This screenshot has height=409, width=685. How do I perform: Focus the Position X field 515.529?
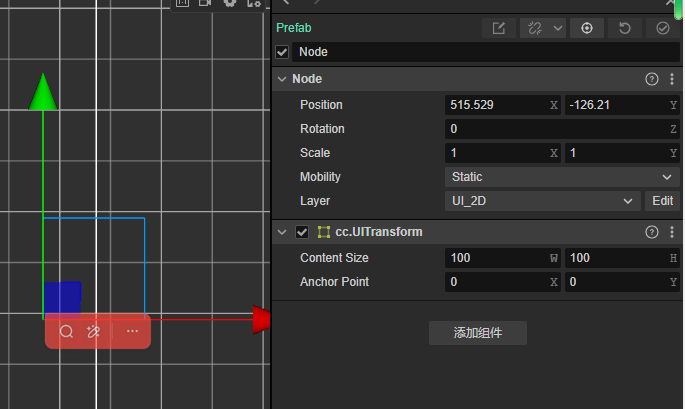click(503, 105)
